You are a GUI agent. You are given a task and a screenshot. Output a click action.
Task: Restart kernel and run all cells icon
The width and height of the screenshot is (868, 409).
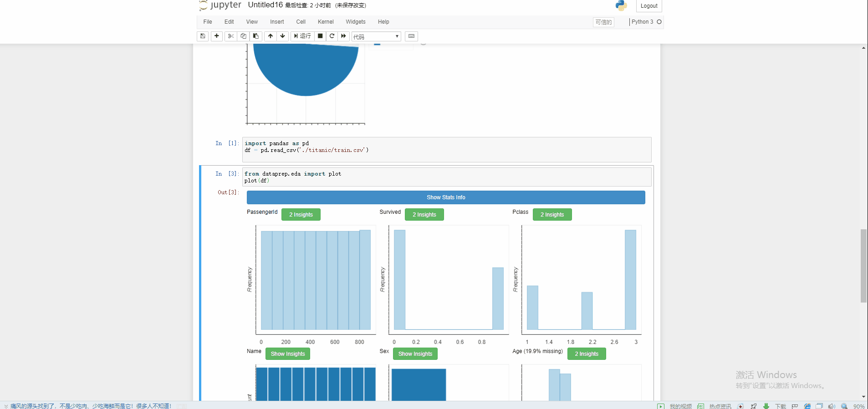pos(344,36)
